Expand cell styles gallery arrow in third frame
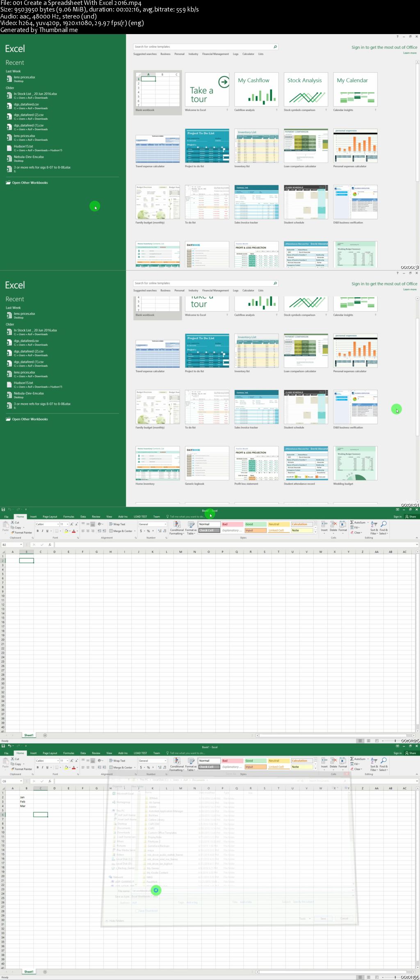The height and width of the screenshot is (980, 420). point(315,532)
